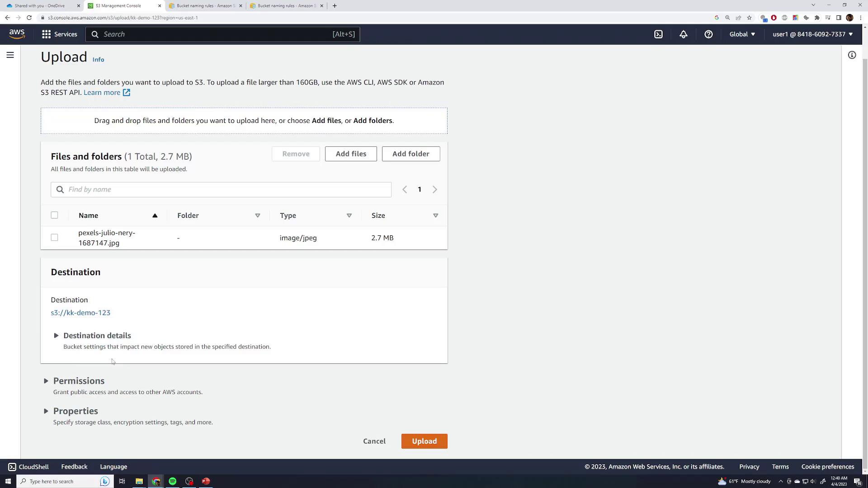Screen dimensions: 868x488
Task: Click the Find by name input field
Action: [229, 189]
